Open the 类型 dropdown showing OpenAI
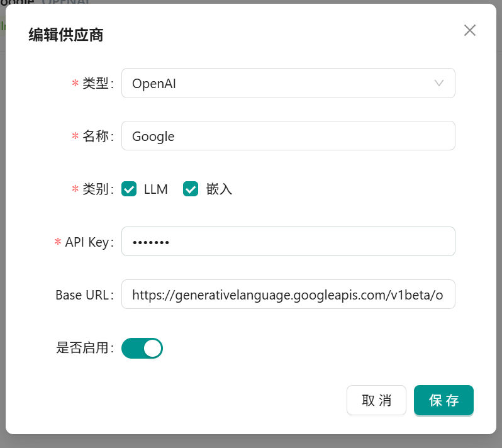The image size is (502, 448). (277, 83)
